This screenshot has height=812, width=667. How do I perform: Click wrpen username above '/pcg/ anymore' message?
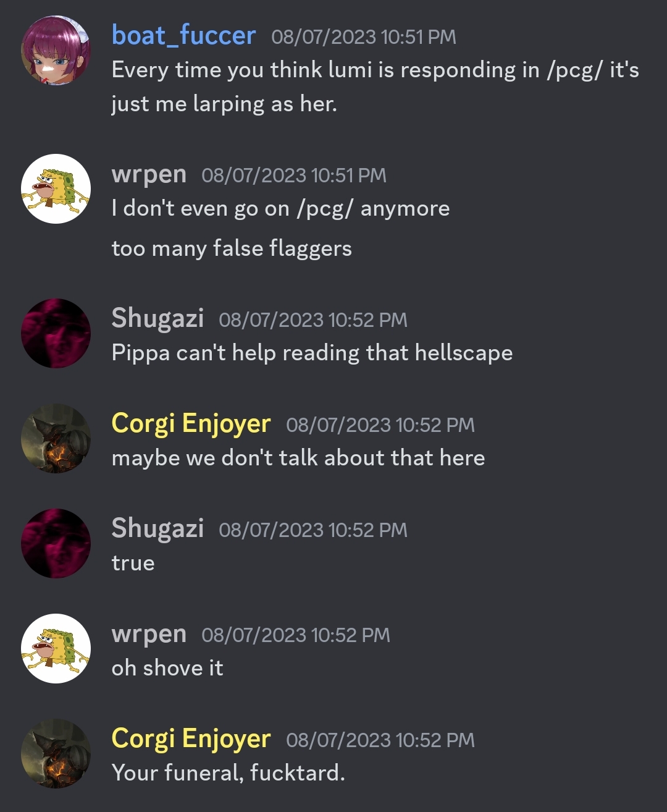(x=149, y=175)
